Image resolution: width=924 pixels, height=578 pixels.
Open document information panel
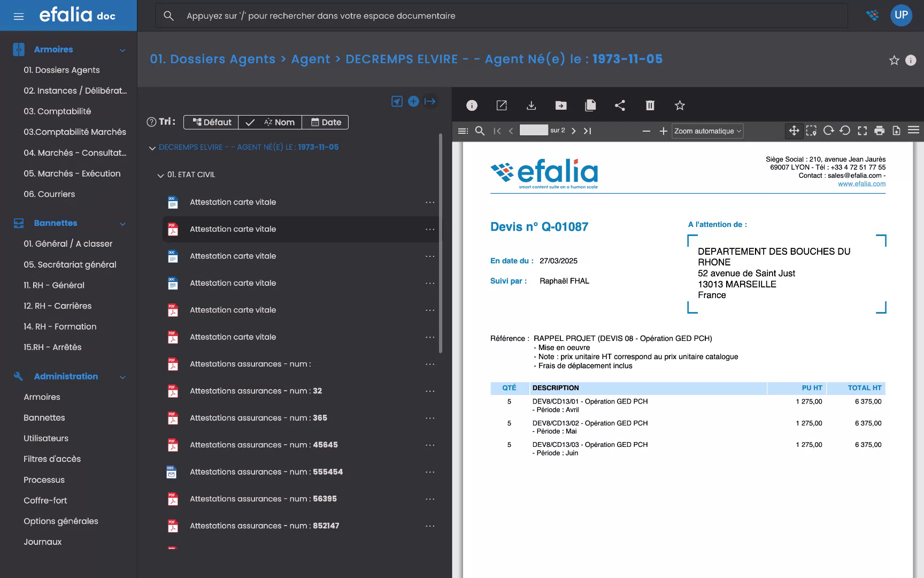[x=472, y=105]
